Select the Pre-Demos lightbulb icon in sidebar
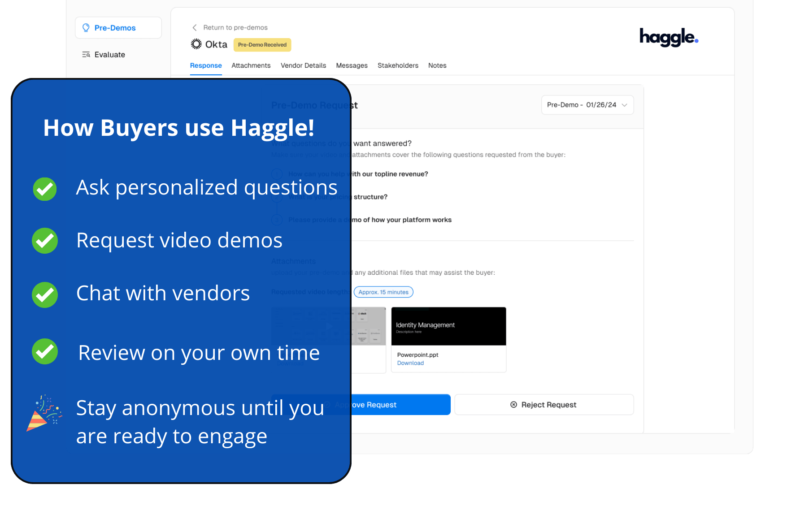Screen dimensions: 787x532 86,27
